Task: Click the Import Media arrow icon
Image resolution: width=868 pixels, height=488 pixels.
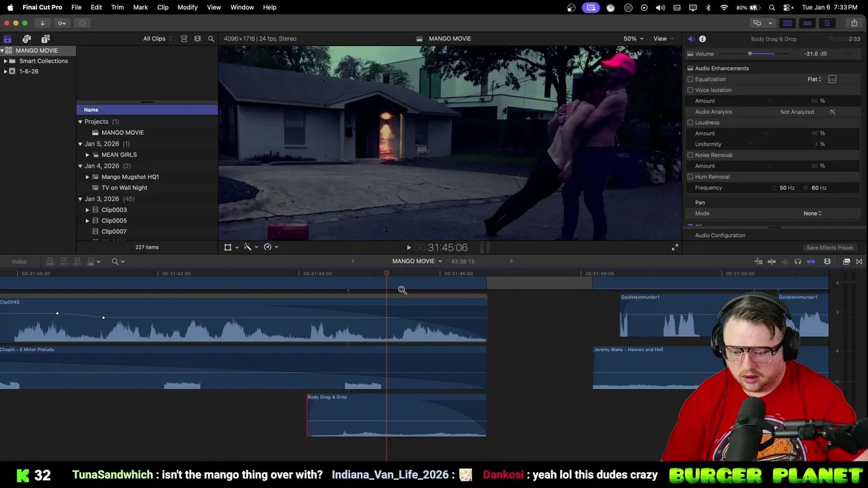Action: point(42,23)
